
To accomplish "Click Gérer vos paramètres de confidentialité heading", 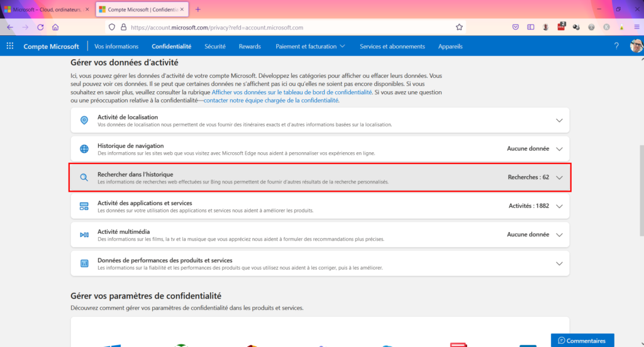I will [146, 295].
